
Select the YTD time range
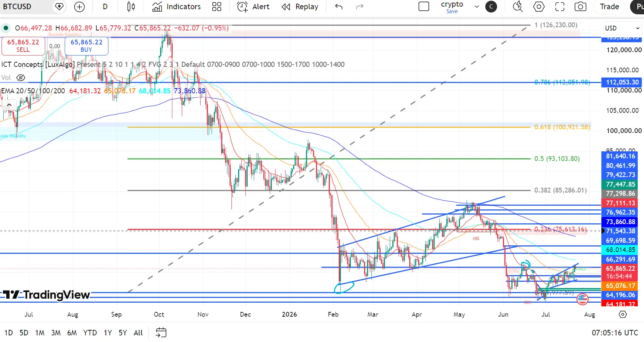click(x=90, y=333)
